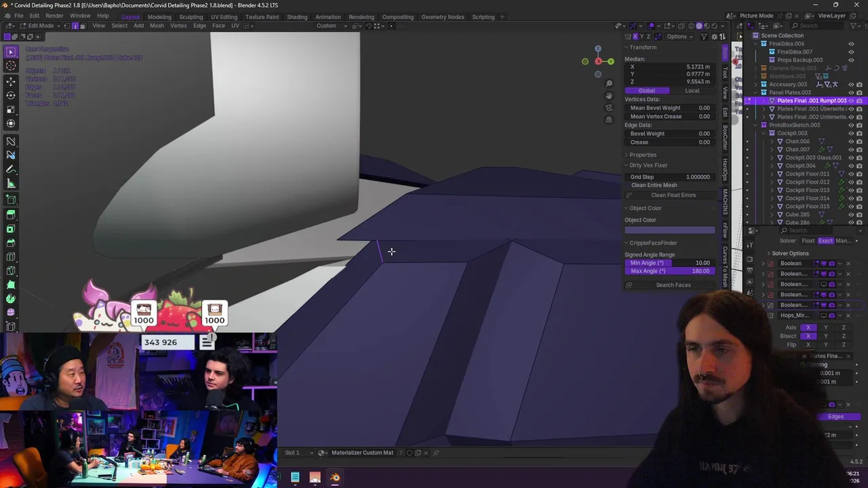Choose the Rotate tool

[11, 95]
